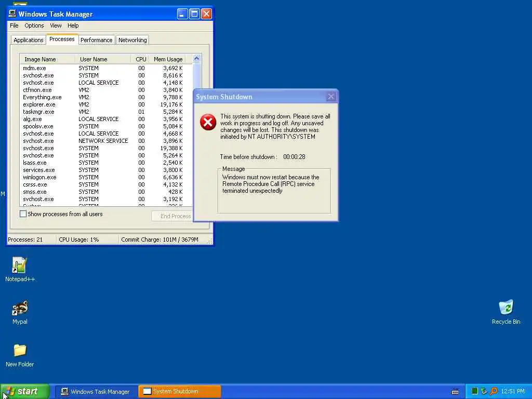Click the 'CPU Usage: 1%' status entry
The image size is (532, 399).
[x=79, y=240]
